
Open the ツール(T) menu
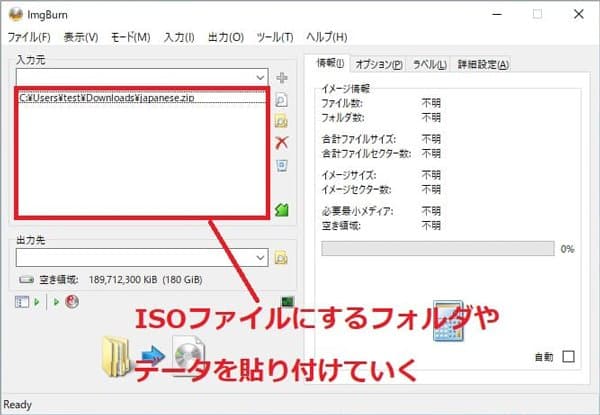[x=274, y=37]
